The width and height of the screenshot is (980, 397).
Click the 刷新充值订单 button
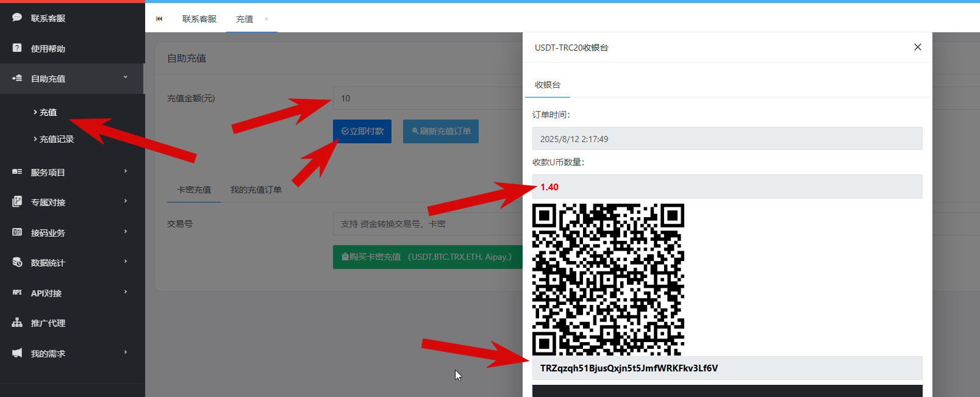click(441, 131)
